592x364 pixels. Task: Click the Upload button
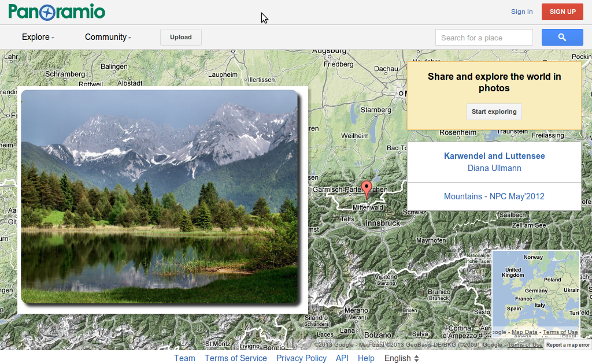(x=180, y=37)
